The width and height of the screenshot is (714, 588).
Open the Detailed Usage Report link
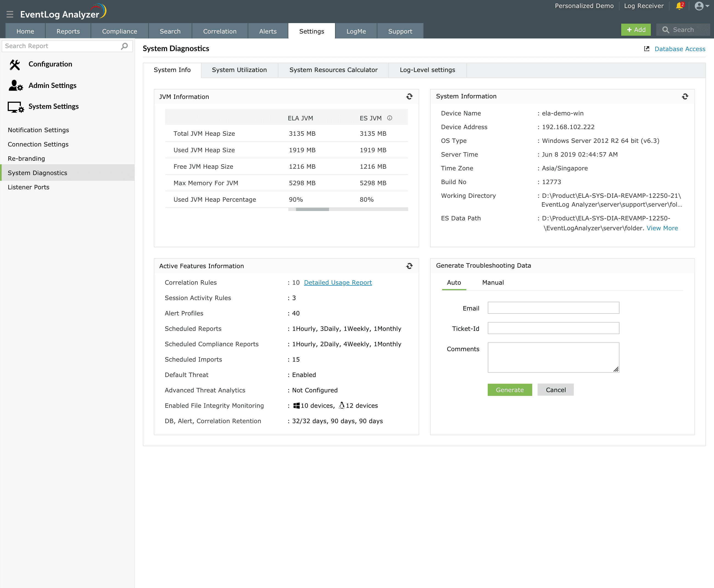click(x=338, y=282)
